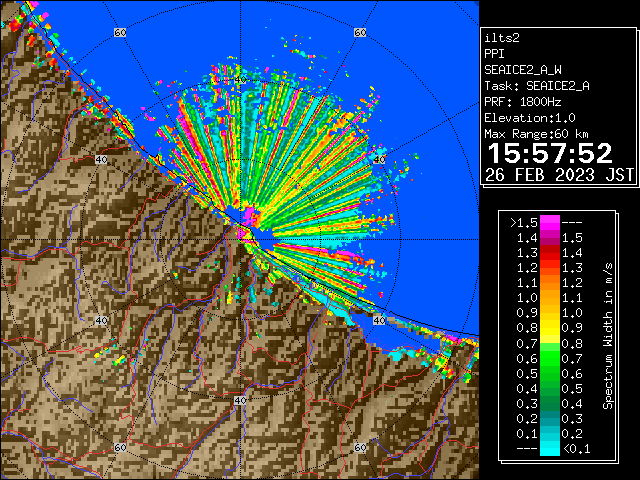Click the 'ilts2' radar name text
Screen dimensions: 640x480
[x=502, y=38]
